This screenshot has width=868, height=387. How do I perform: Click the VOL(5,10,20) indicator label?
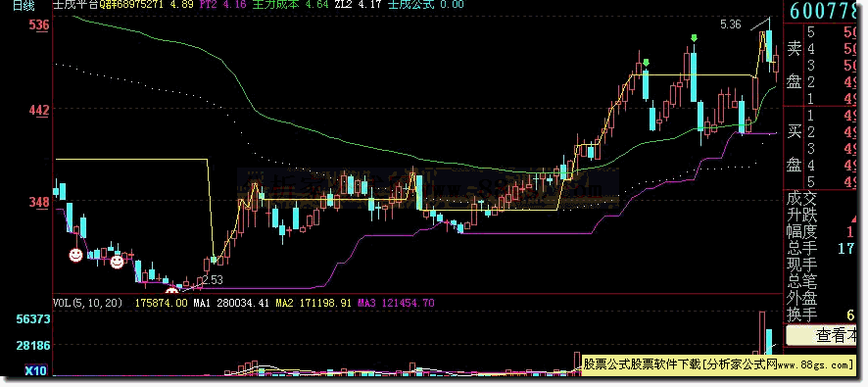(x=88, y=303)
